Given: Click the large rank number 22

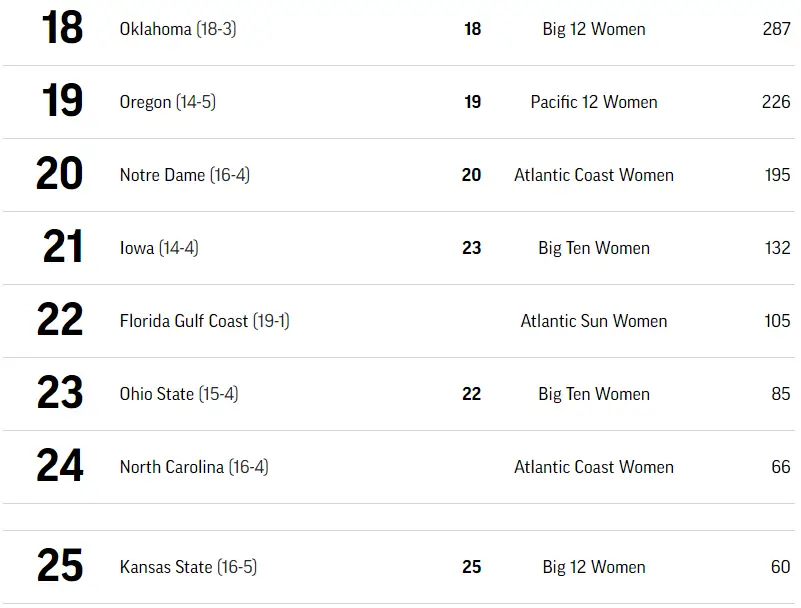Looking at the screenshot, I should [60, 321].
